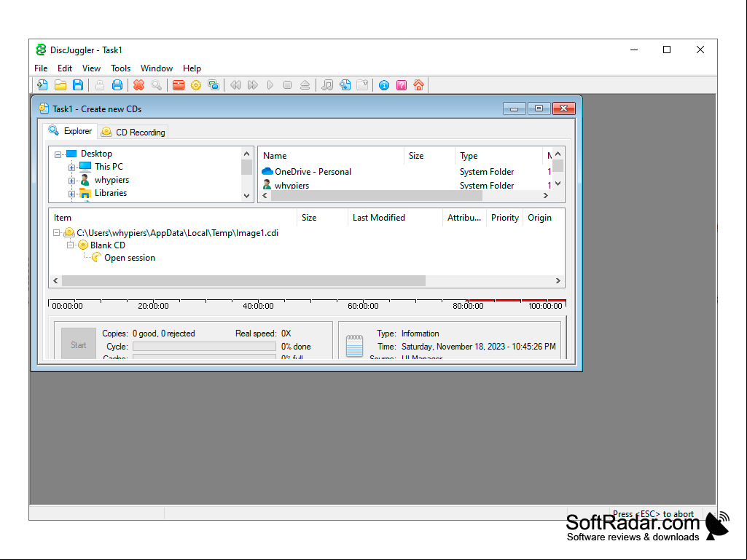Click the notepad log icon near Type

click(354, 346)
